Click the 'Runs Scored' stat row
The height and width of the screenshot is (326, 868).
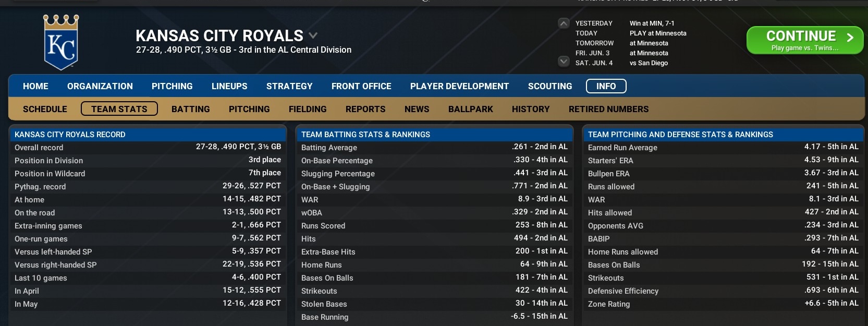pyautogui.click(x=434, y=225)
